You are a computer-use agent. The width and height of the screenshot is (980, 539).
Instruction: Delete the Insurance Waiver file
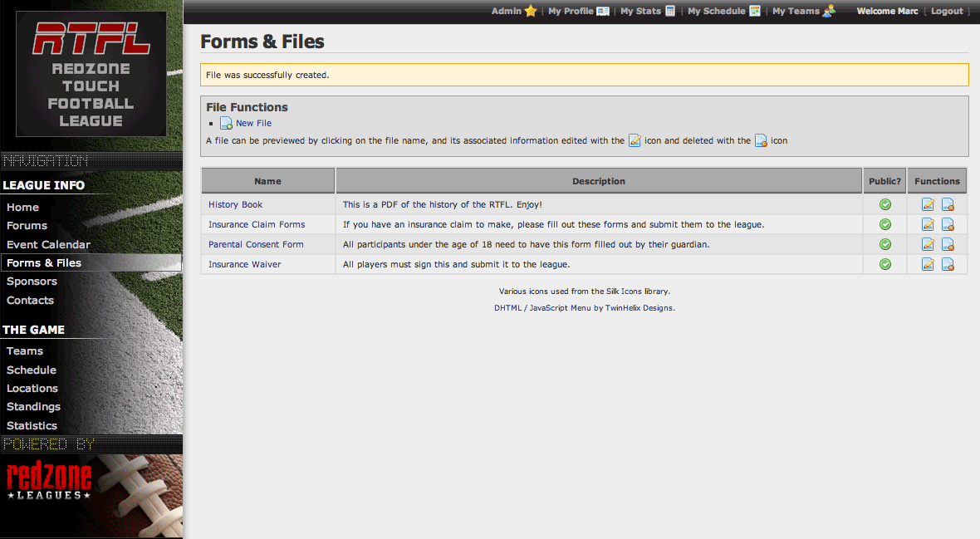[948, 264]
